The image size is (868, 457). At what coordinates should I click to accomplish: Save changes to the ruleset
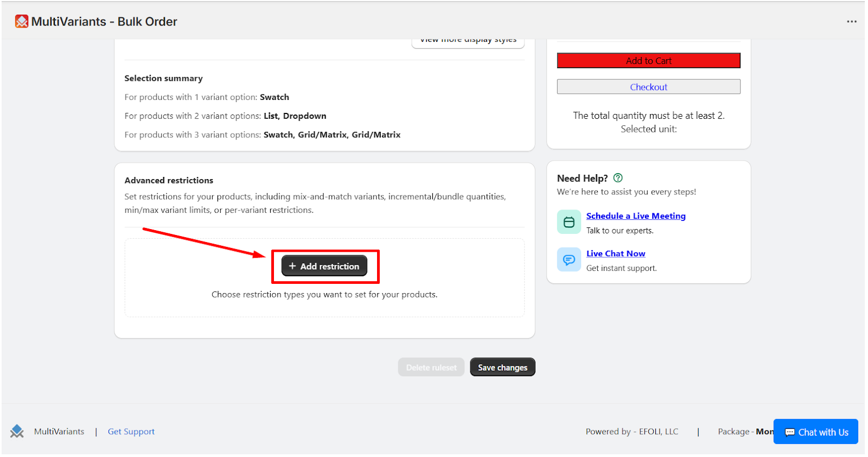(x=502, y=367)
